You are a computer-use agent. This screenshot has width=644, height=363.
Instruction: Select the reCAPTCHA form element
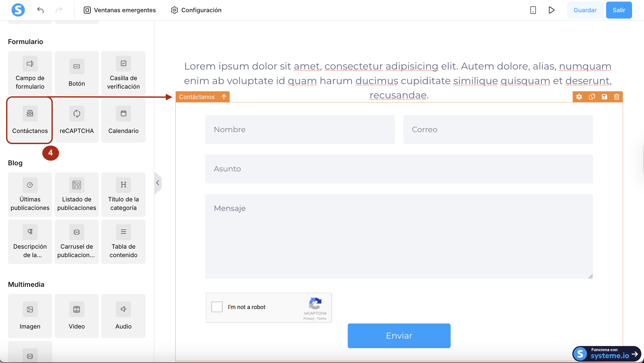pos(77,120)
